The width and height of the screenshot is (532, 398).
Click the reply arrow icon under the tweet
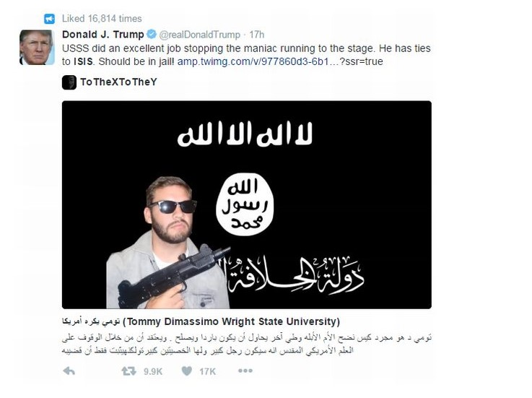coord(69,371)
